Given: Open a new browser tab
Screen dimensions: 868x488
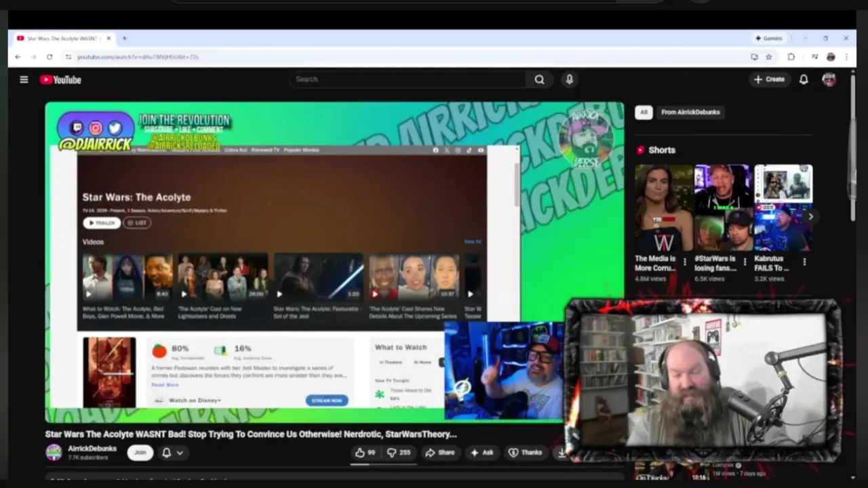Looking at the screenshot, I should [124, 39].
